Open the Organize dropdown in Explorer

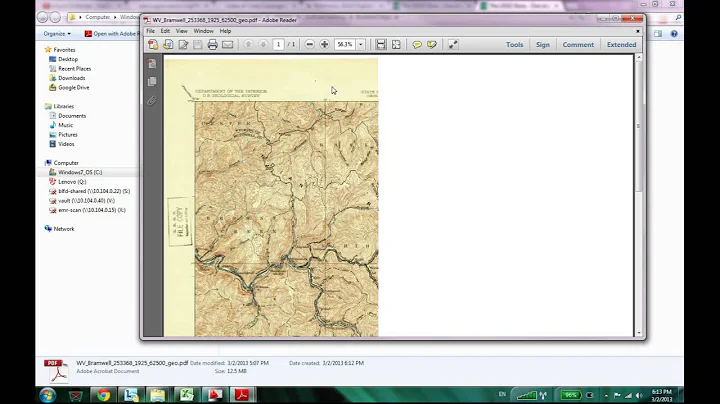[57, 34]
